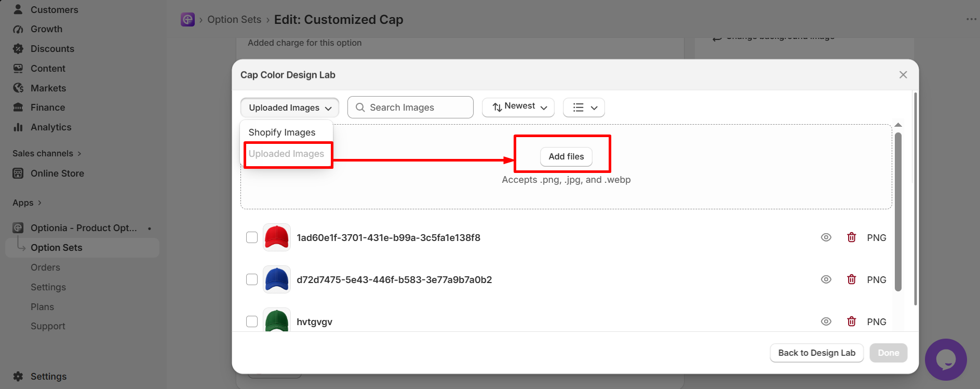Expand the Sales channels section
Image resolution: width=980 pixels, height=389 pixels.
(47, 153)
